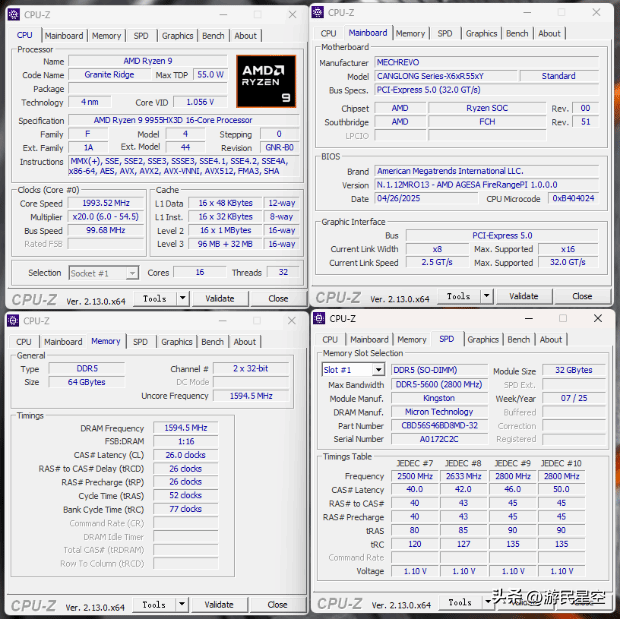
Task: Open Graphics tab in top-left CPU window
Action: [x=178, y=36]
